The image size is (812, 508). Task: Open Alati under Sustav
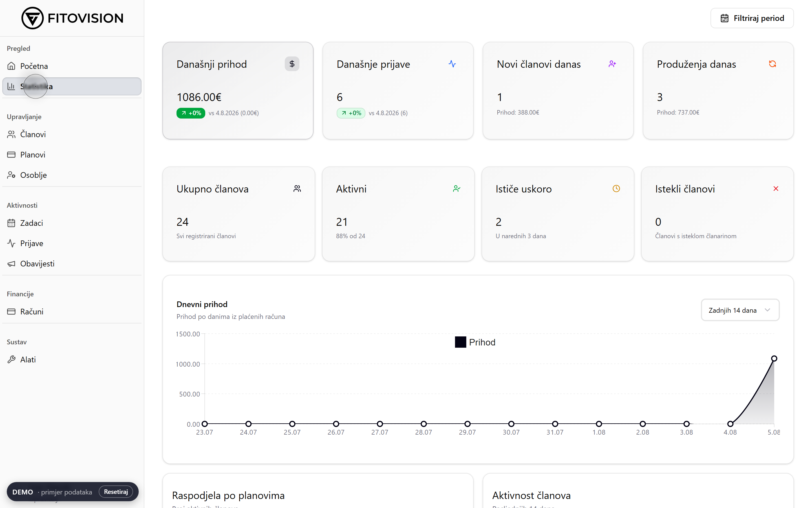point(72,360)
